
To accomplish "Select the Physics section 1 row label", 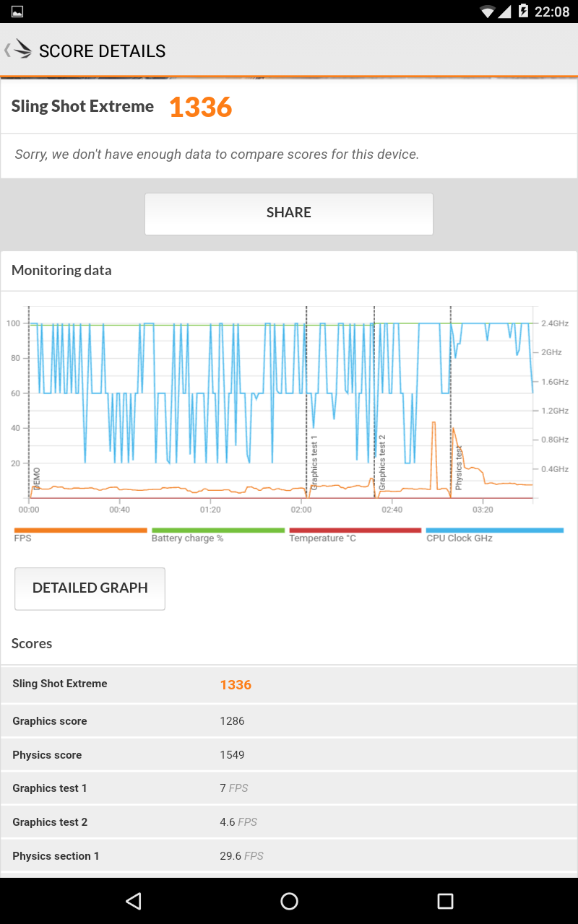I will [56, 856].
